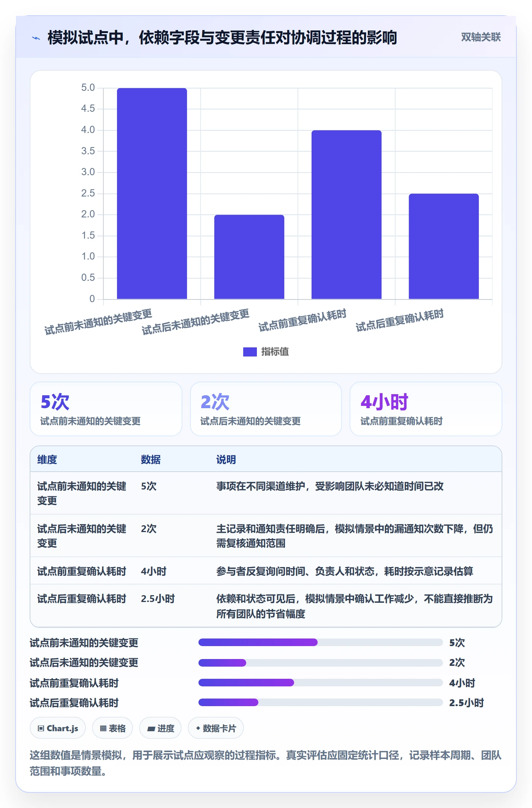
Task: Click the Chart.js tag icon
Action: pos(41,729)
